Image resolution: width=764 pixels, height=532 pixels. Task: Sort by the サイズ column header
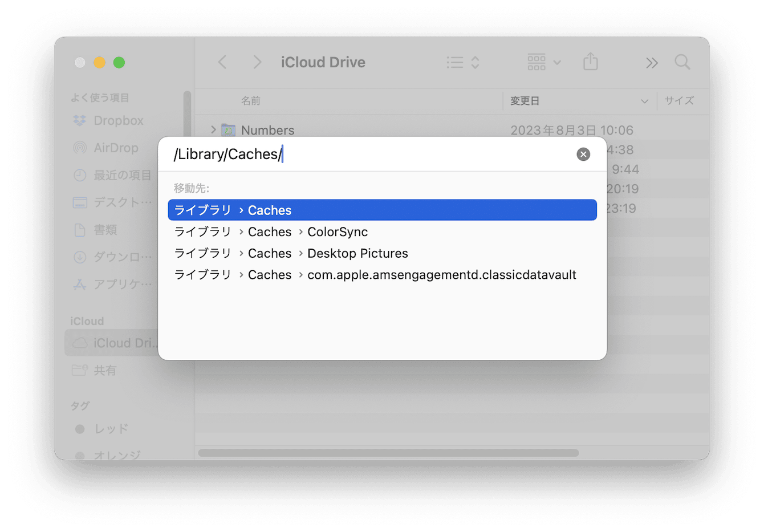click(679, 101)
